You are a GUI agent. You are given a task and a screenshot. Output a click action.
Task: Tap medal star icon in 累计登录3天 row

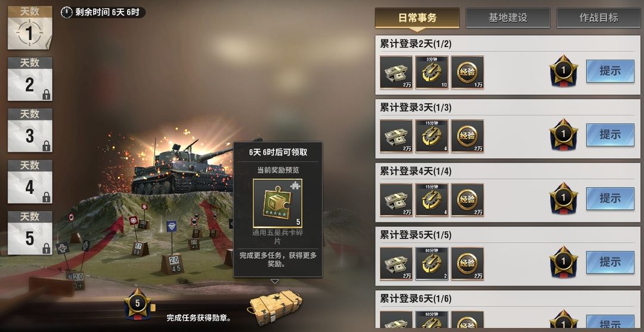[x=563, y=135]
